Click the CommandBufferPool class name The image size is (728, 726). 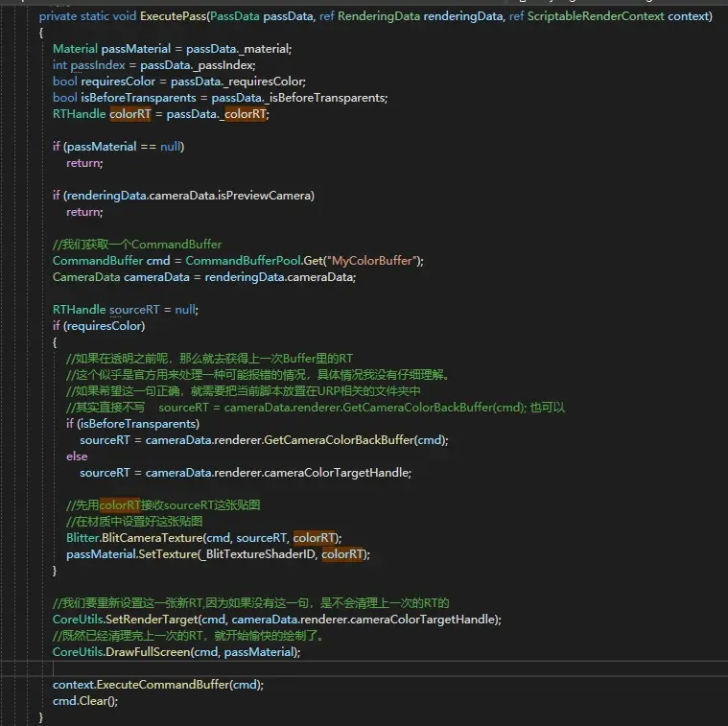244,261
